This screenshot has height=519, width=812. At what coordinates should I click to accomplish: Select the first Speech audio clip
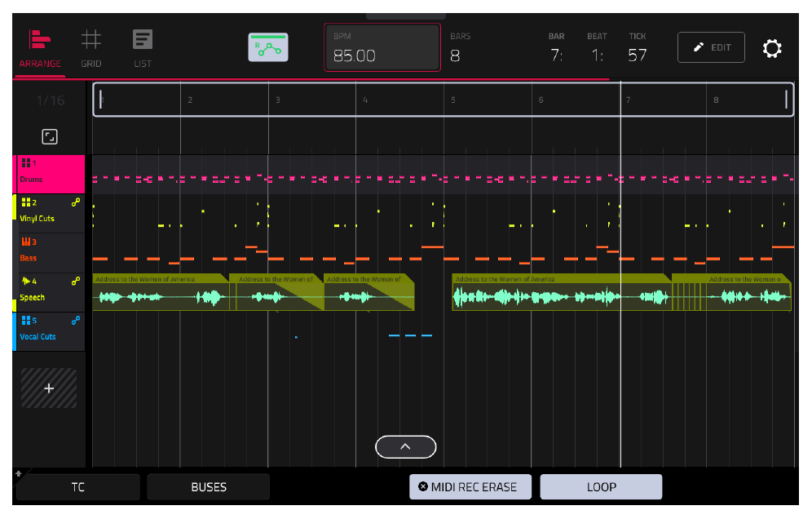click(161, 292)
